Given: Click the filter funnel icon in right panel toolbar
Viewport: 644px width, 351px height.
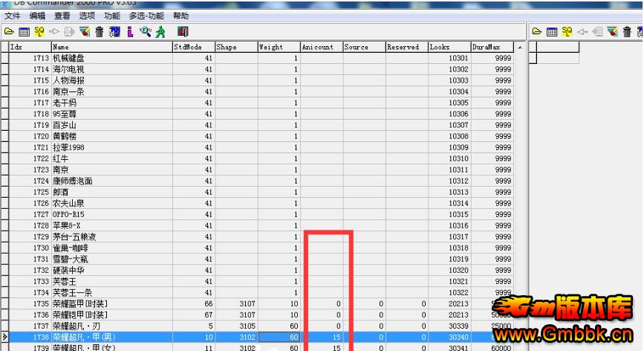Looking at the screenshot, I should [x=612, y=32].
